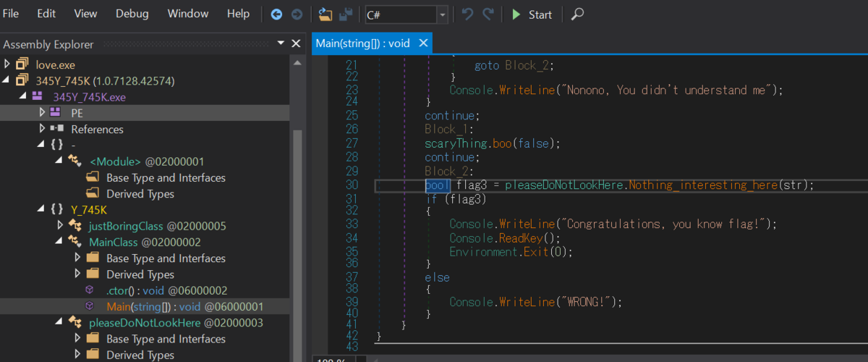Click the Open file toolbar icon
This screenshot has height=362, width=868.
click(325, 14)
